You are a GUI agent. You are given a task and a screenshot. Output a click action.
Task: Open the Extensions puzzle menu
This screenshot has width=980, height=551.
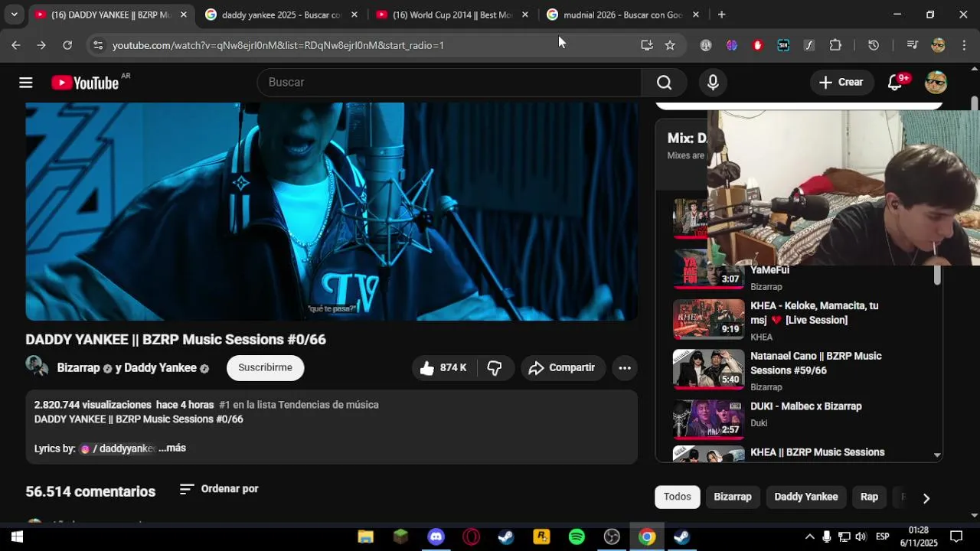click(x=835, y=45)
